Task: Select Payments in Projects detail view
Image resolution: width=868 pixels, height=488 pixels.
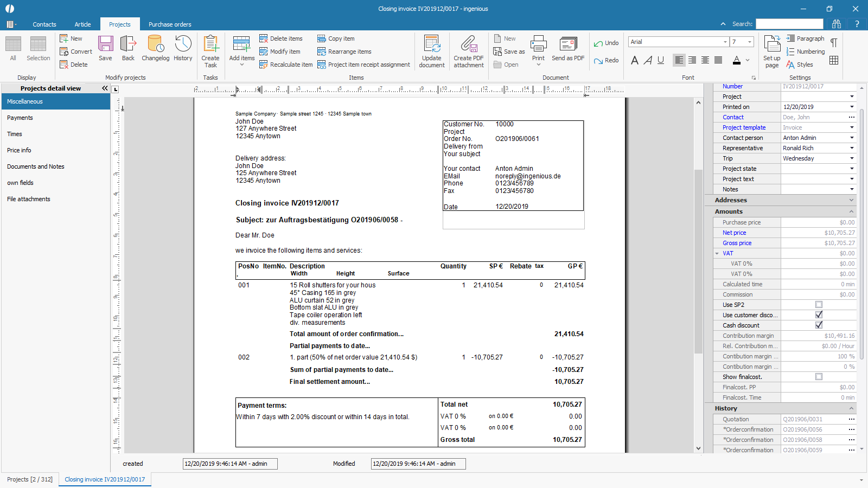Action: (x=20, y=118)
